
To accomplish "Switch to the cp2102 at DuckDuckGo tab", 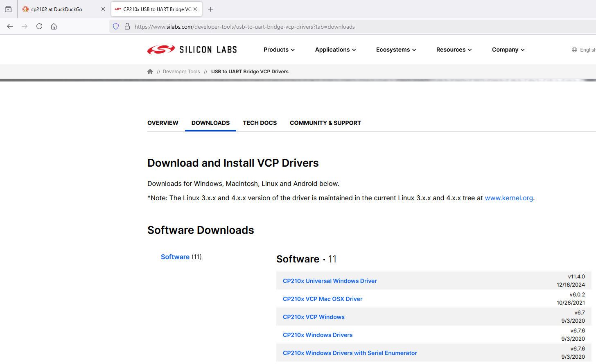I will 63,9.
